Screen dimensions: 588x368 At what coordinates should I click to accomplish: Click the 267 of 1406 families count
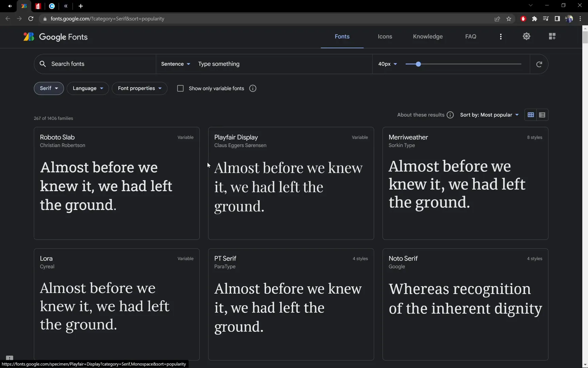coord(53,118)
